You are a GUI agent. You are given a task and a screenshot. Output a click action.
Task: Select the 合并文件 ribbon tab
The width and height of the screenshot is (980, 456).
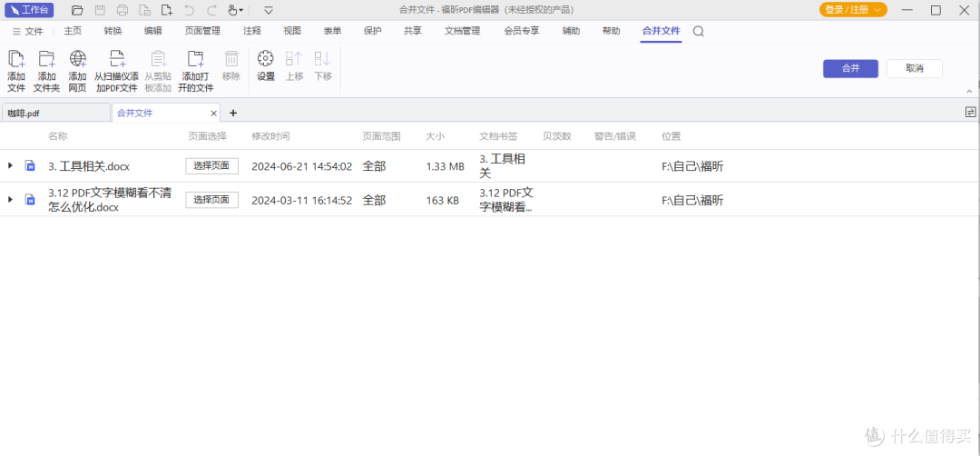pos(661,31)
